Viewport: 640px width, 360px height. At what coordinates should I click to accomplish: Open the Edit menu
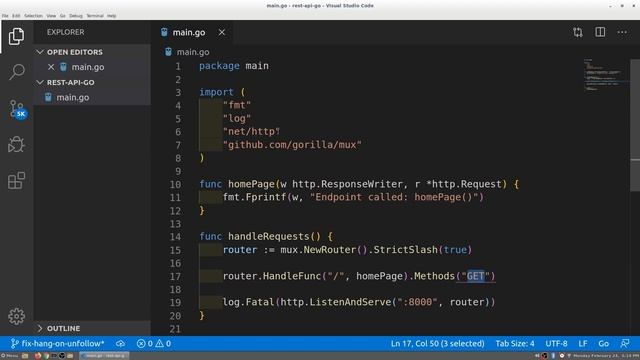[16, 16]
